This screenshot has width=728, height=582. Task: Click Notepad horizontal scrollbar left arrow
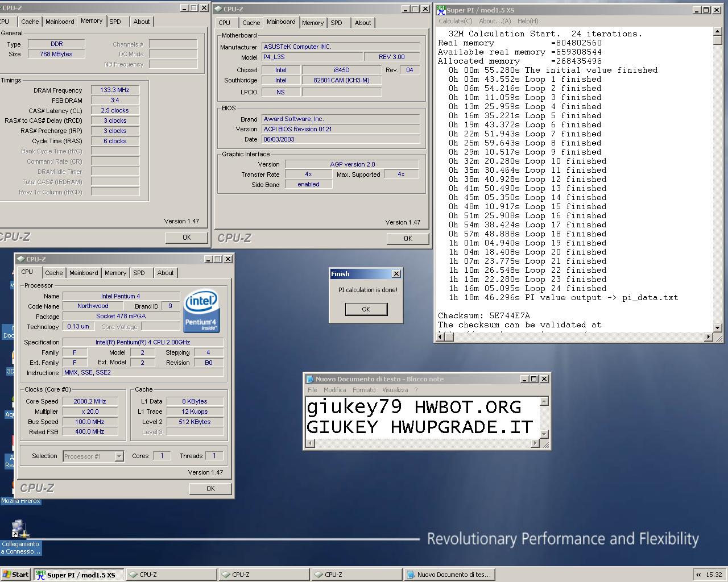[310, 443]
